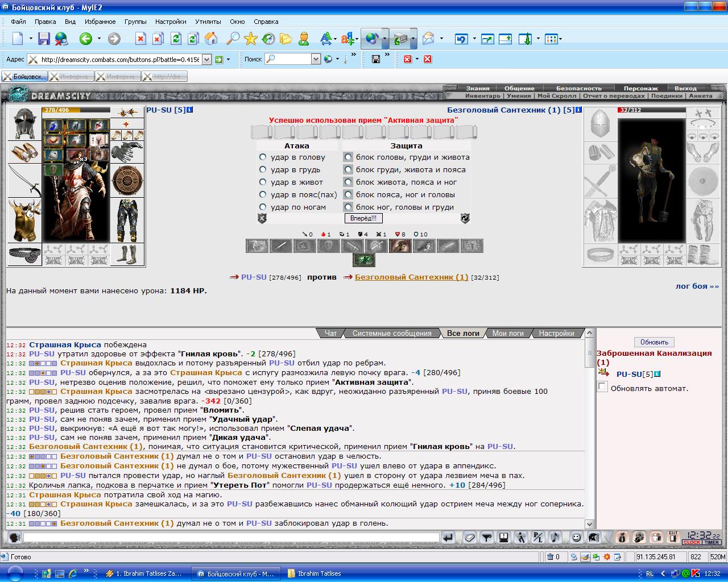Open the Инвентарь game menu link
The height and width of the screenshot is (582, 728).
click(482, 95)
